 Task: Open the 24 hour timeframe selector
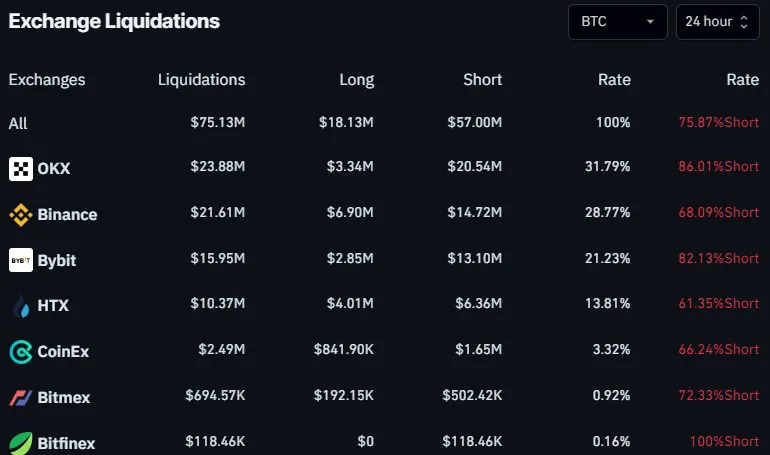(x=716, y=21)
